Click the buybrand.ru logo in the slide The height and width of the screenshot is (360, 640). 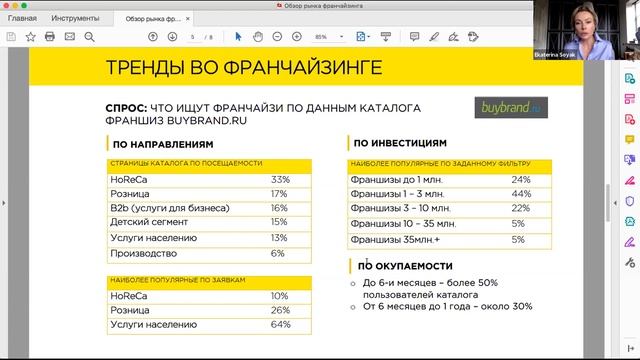pos(511,107)
